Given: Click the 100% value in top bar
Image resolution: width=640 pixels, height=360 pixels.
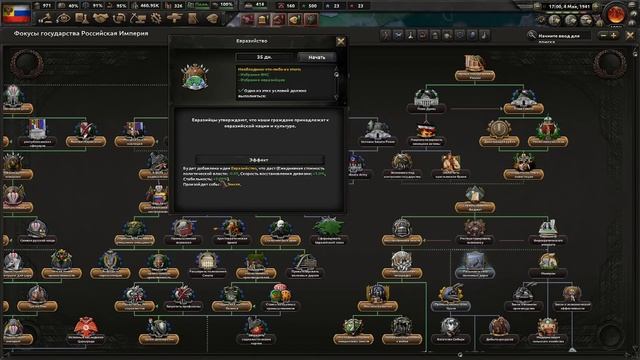Looking at the screenshot, I should (226, 5).
